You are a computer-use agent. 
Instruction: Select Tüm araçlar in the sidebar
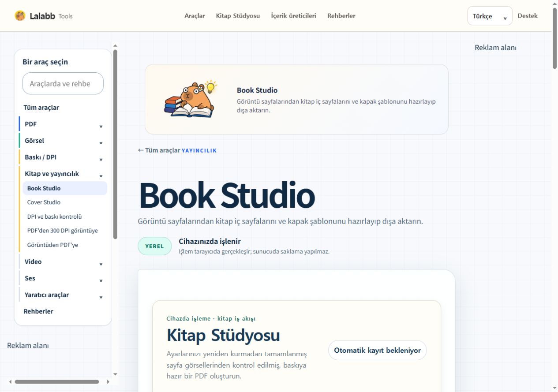(x=41, y=108)
